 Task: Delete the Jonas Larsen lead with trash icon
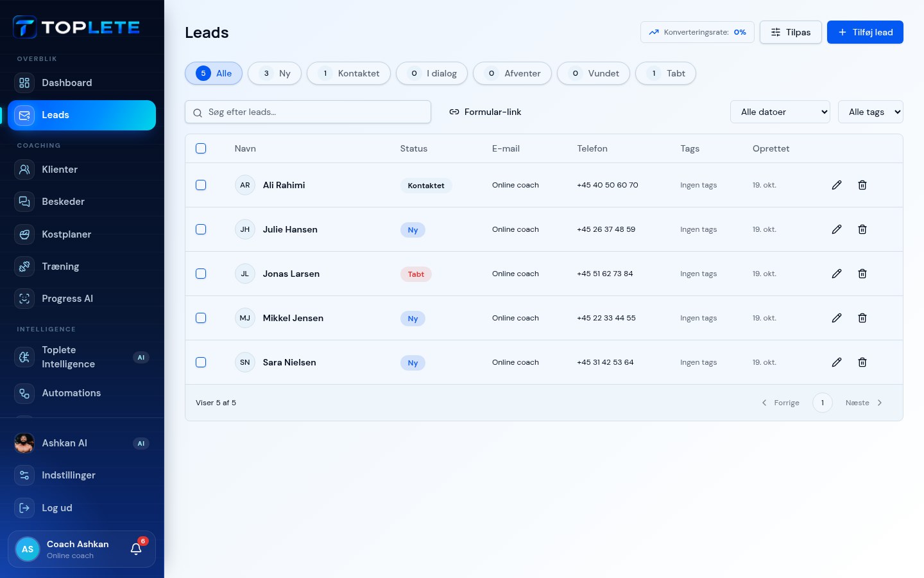coord(862,274)
